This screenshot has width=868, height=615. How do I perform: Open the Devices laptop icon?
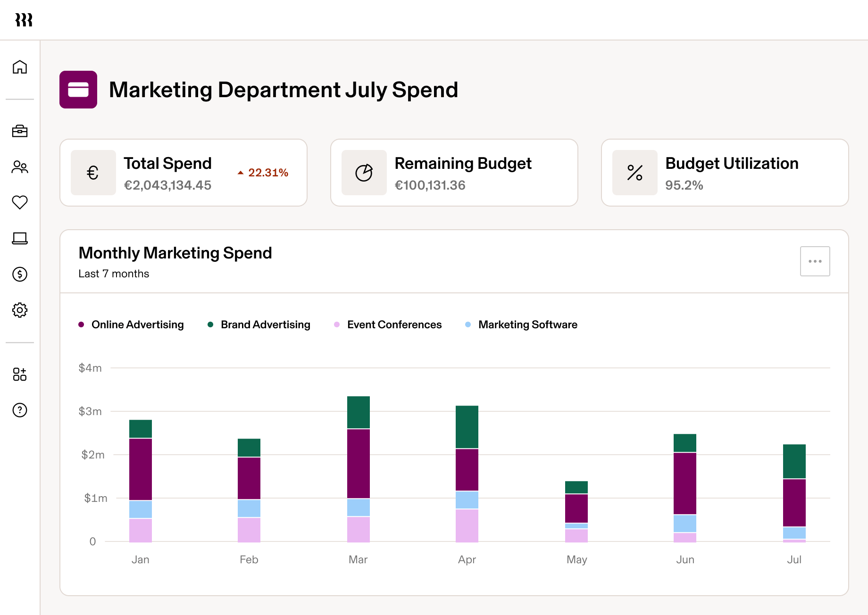[x=19, y=239]
